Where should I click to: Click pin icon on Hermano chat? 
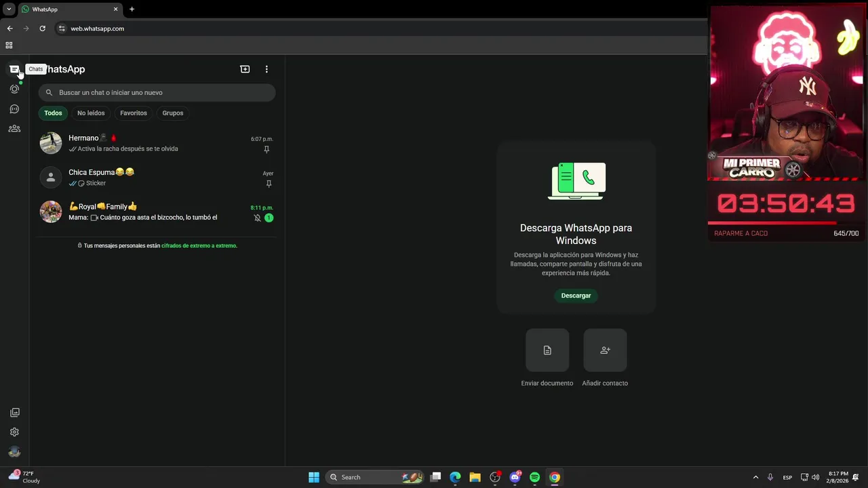(x=267, y=149)
